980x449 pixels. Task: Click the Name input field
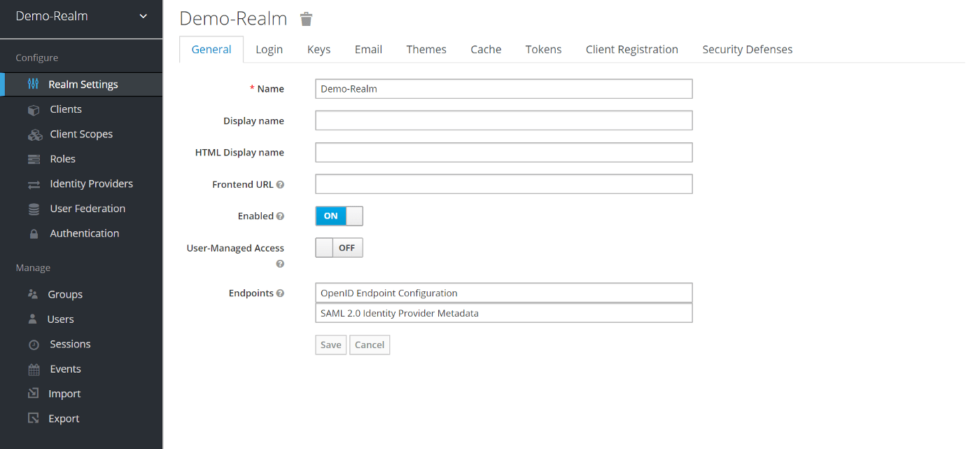click(504, 89)
